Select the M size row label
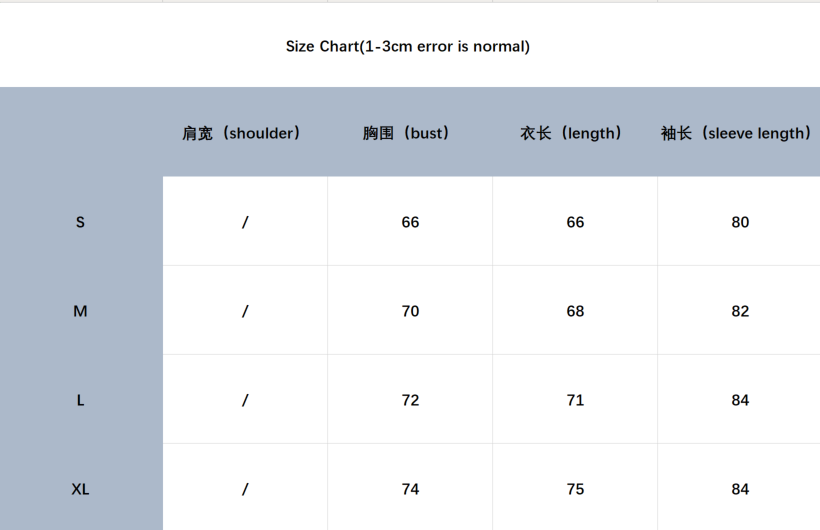 [80, 311]
